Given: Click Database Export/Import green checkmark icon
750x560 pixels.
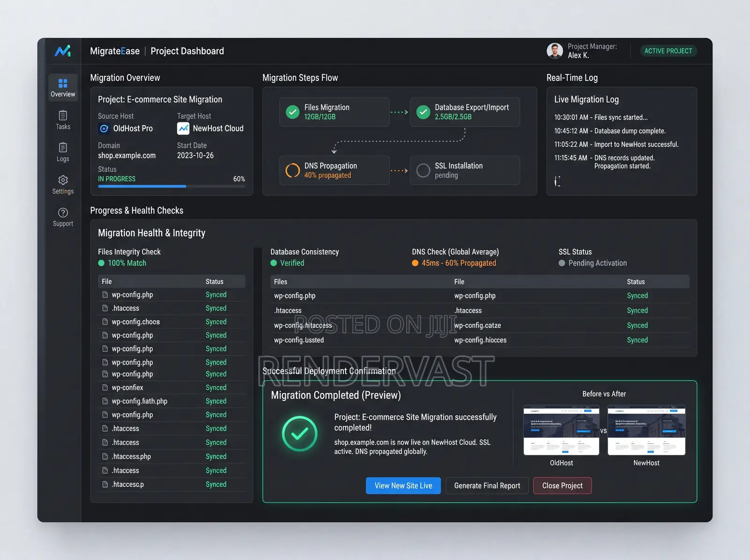Looking at the screenshot, I should 423,112.
